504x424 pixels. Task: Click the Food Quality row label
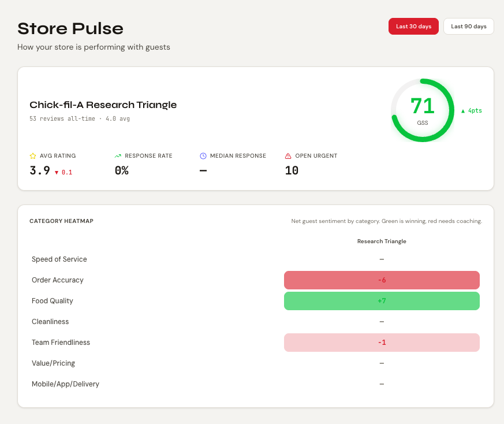coord(53,301)
